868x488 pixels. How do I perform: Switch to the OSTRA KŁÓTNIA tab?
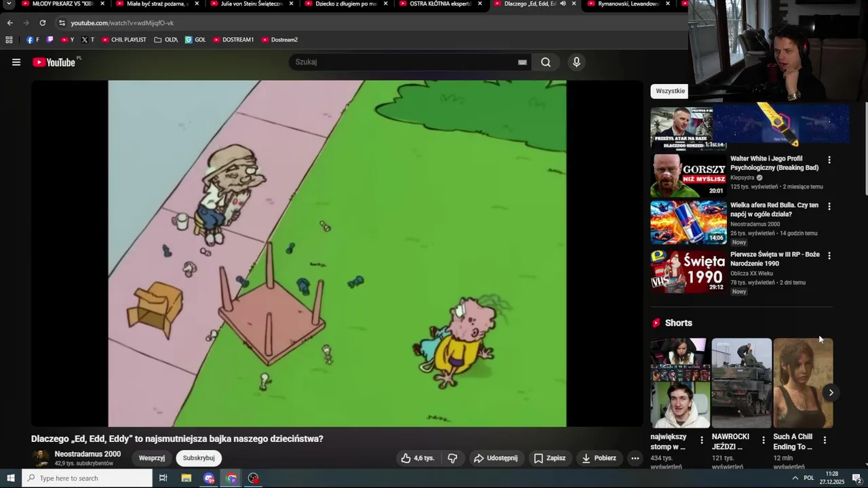click(x=438, y=4)
